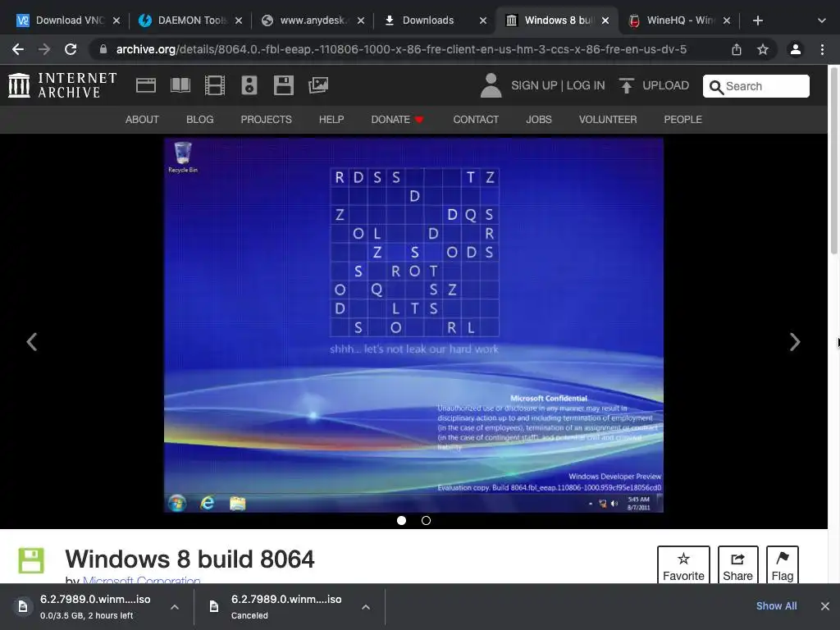
Task: Click the user avatar icon
Action: (x=491, y=85)
